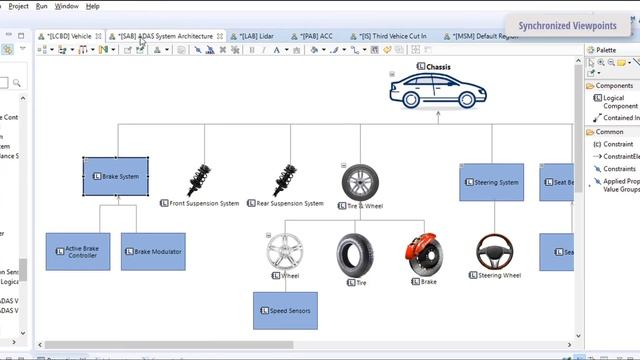Open Fill color dropdown arrow
This screenshot has height=360, width=640.
[x=324, y=50]
